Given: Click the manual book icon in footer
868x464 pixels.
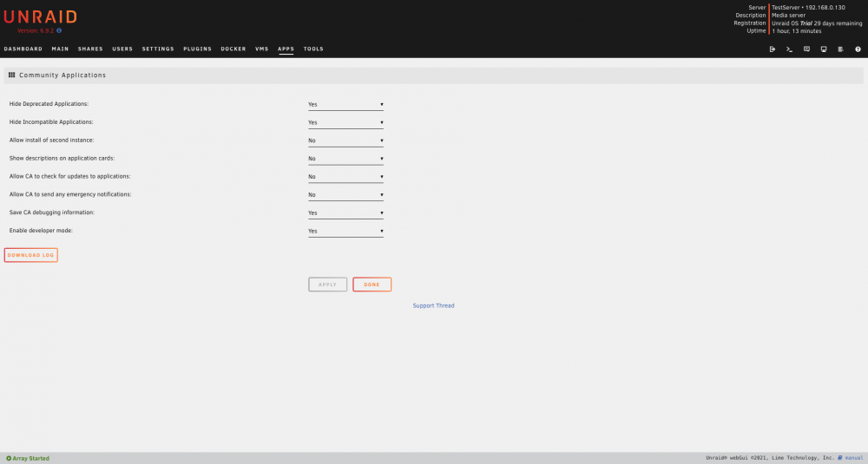Looking at the screenshot, I should [839, 458].
